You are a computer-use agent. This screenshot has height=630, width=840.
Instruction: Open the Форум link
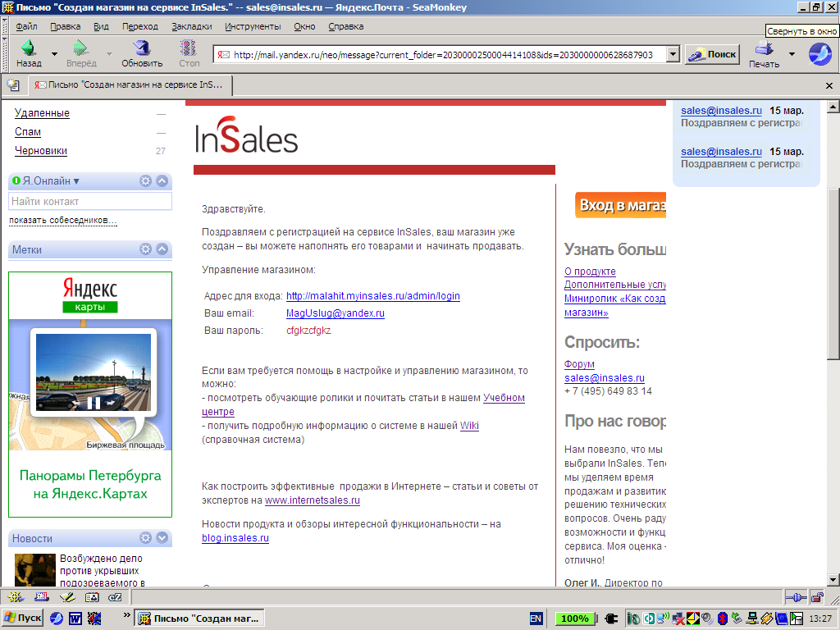579,363
